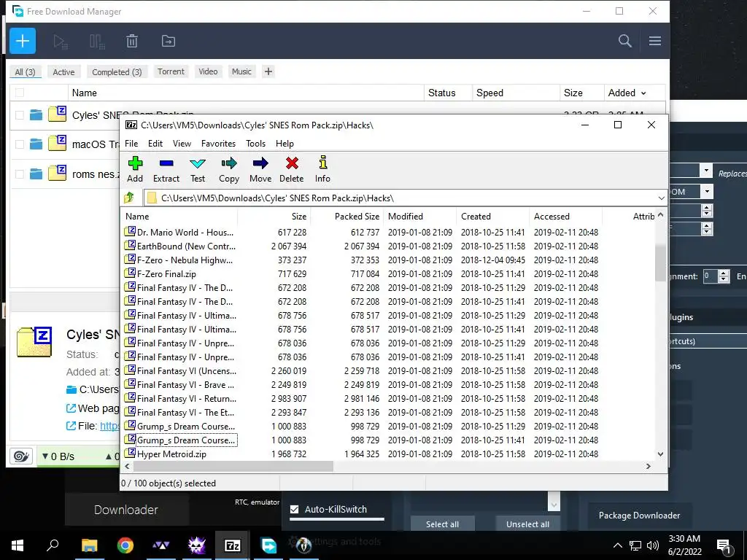This screenshot has height=560, width=747.
Task: Open the dropdown ending in OM
Action: tap(707, 192)
